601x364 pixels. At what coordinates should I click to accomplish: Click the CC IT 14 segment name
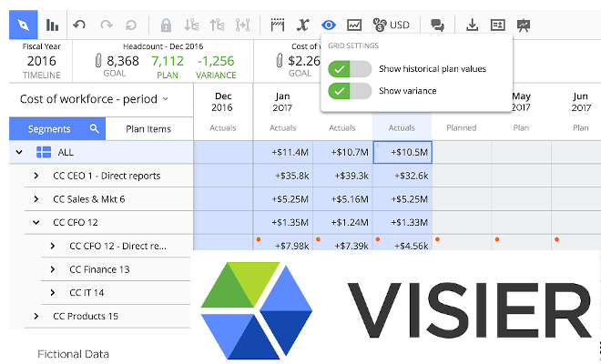pos(87,293)
